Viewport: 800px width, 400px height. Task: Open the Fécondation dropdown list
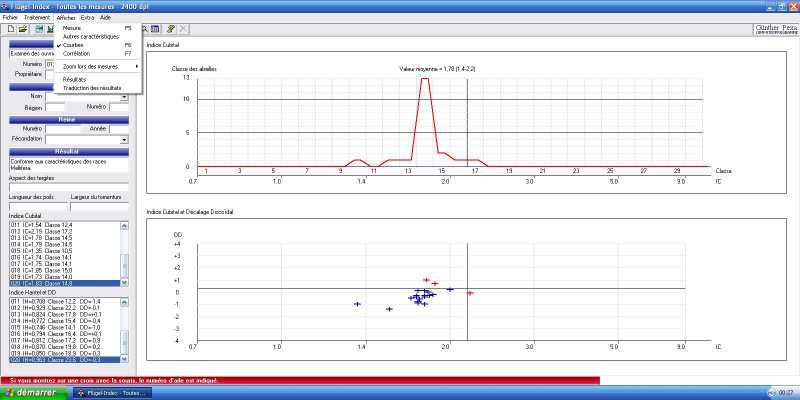(x=124, y=140)
